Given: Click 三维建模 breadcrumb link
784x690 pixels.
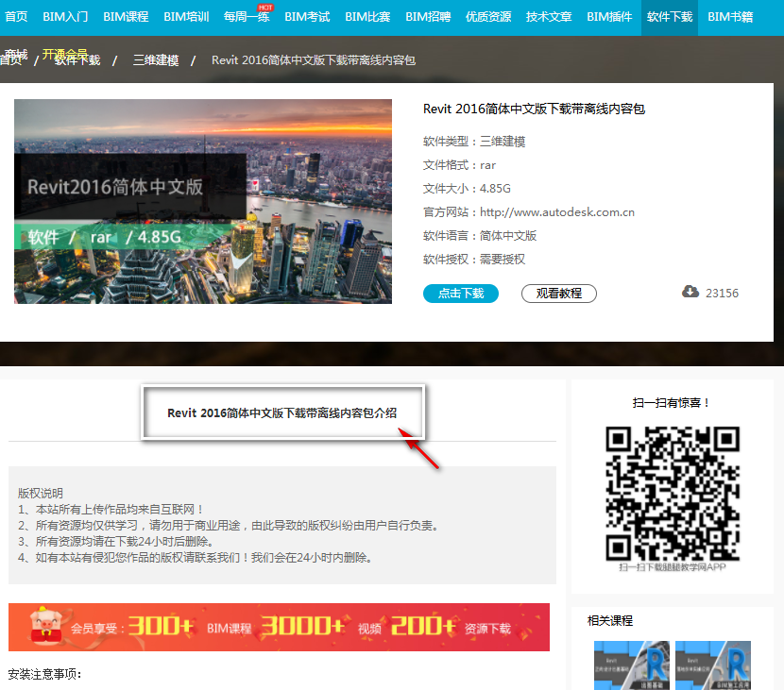Looking at the screenshot, I should pyautogui.click(x=156, y=60).
